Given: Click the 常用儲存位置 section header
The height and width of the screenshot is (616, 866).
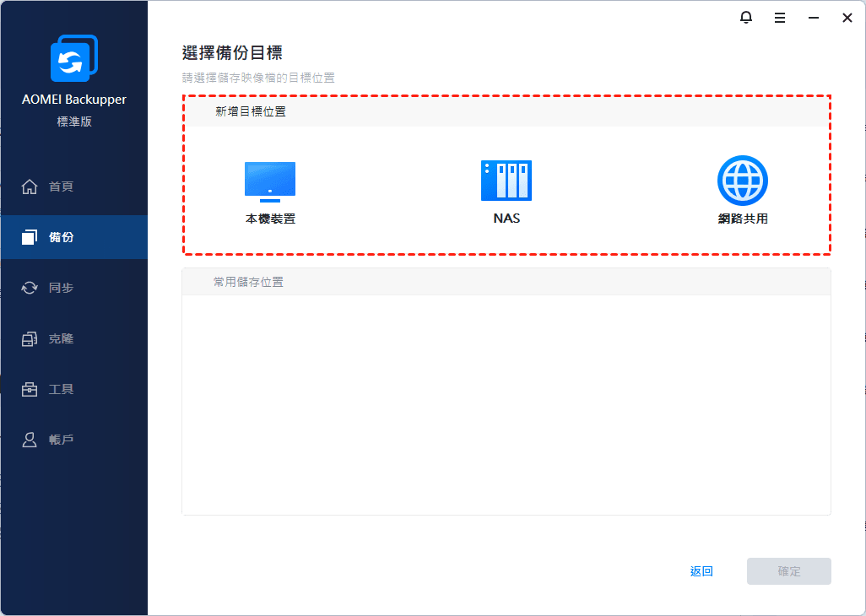Looking at the screenshot, I should point(249,282).
